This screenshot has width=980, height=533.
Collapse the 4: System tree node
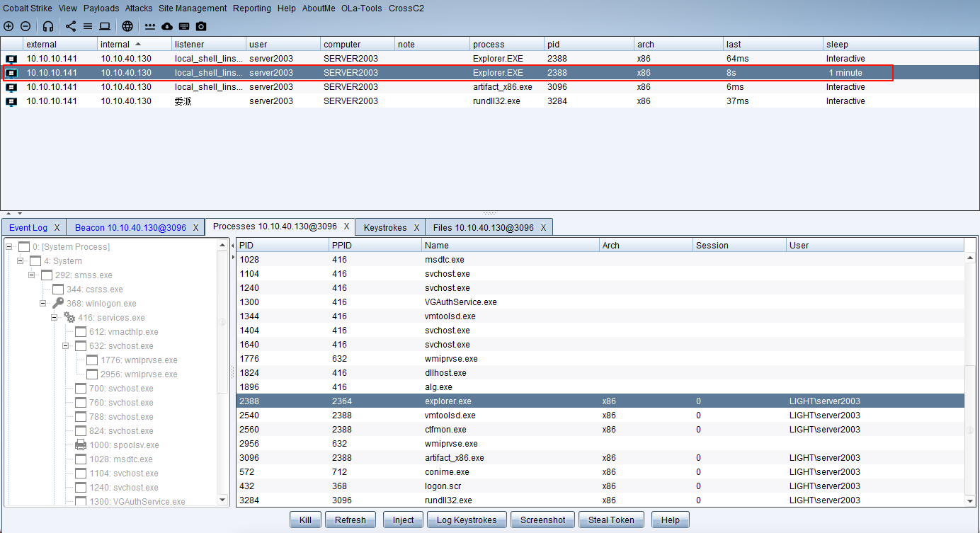pos(21,260)
